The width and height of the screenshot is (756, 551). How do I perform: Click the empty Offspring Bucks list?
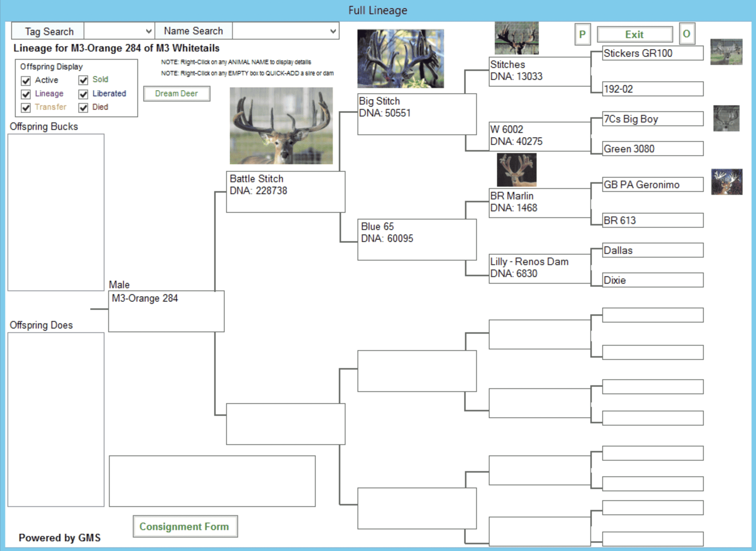[x=56, y=212]
